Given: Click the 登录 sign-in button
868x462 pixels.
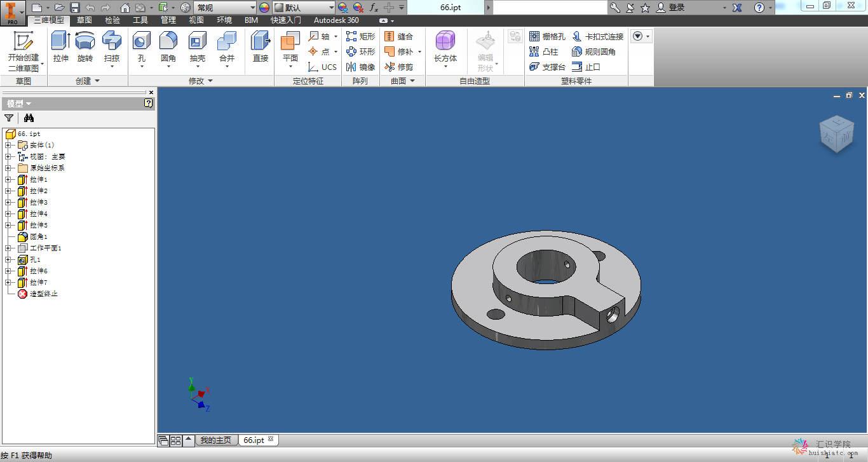Looking at the screenshot, I should (671, 8).
